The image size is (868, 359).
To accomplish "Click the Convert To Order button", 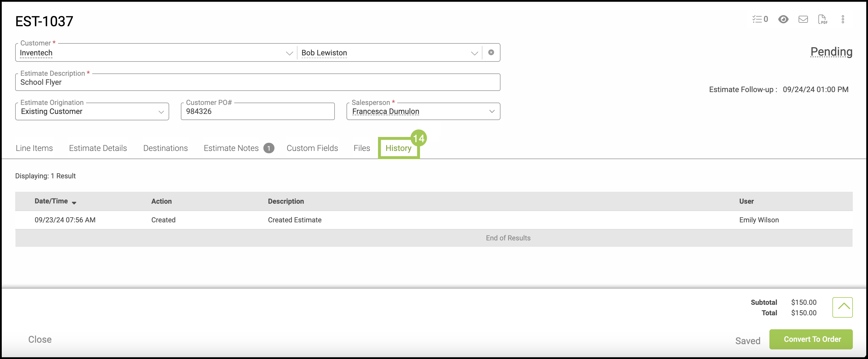I will click(x=811, y=339).
